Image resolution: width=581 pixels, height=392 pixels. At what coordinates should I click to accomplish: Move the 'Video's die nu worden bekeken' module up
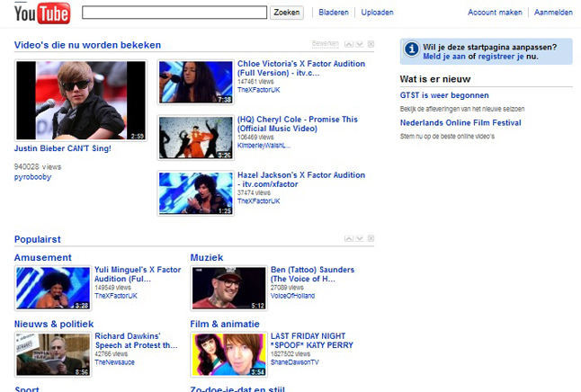point(348,44)
